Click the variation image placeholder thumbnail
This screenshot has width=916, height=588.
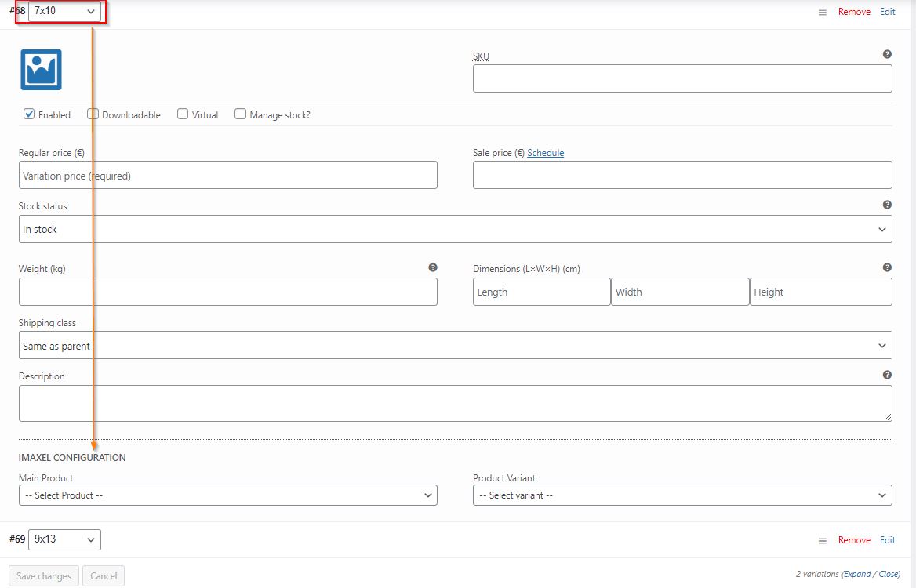coord(41,70)
